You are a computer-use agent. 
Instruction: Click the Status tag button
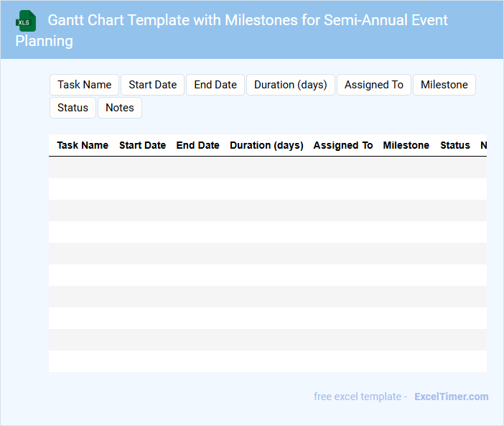pyautogui.click(x=73, y=108)
